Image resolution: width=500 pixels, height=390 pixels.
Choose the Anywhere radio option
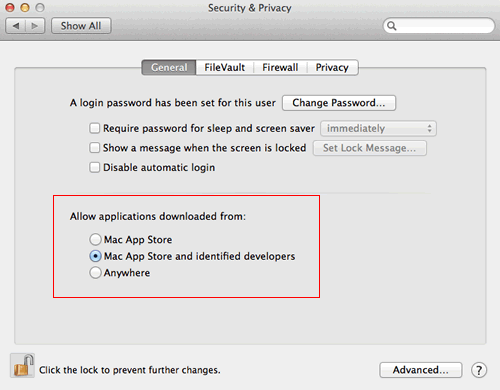(x=95, y=273)
